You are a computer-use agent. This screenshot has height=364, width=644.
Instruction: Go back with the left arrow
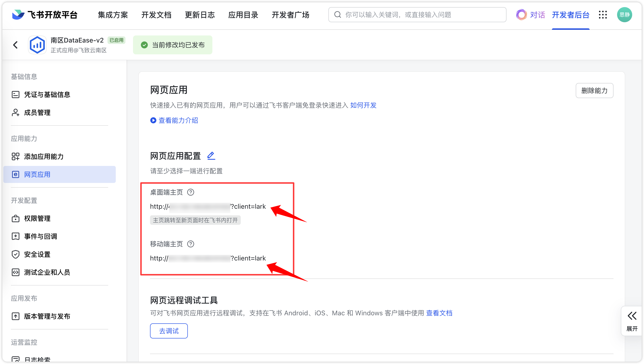[16, 45]
